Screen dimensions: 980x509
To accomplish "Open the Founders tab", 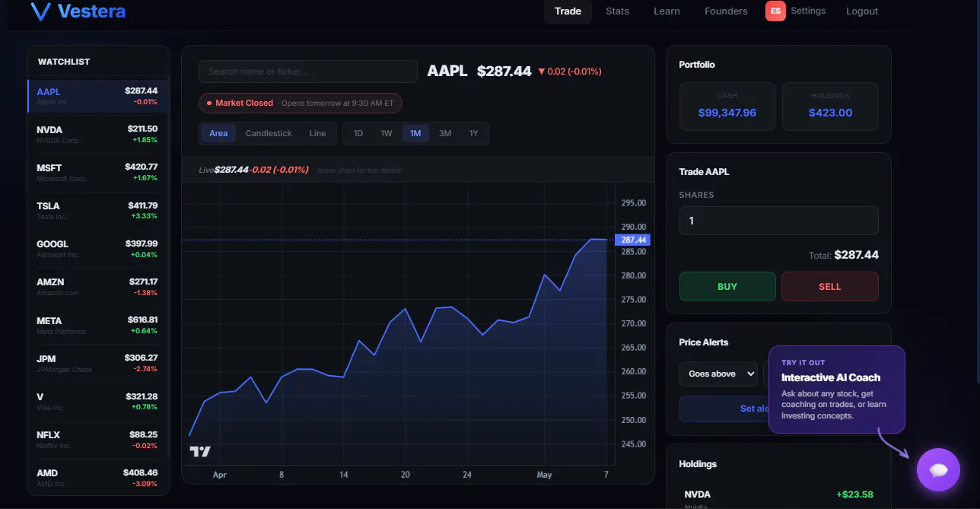I will (x=726, y=11).
